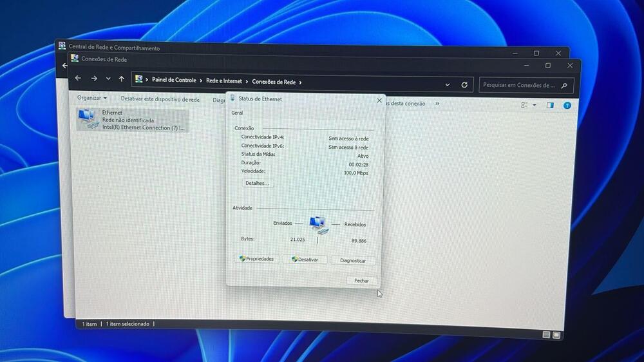Image resolution: width=644 pixels, height=362 pixels.
Task: Go up one folder level
Action: coord(122,79)
